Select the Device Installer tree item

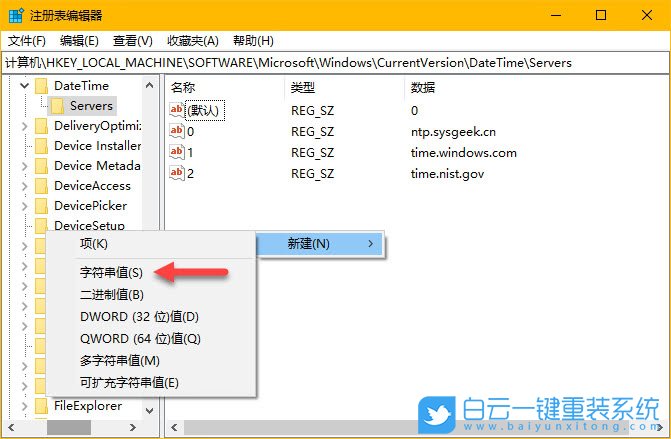pyautogui.click(x=98, y=146)
